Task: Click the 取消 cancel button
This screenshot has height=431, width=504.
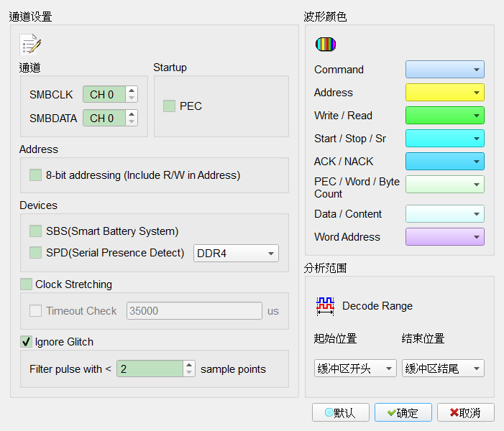Action: (466, 413)
